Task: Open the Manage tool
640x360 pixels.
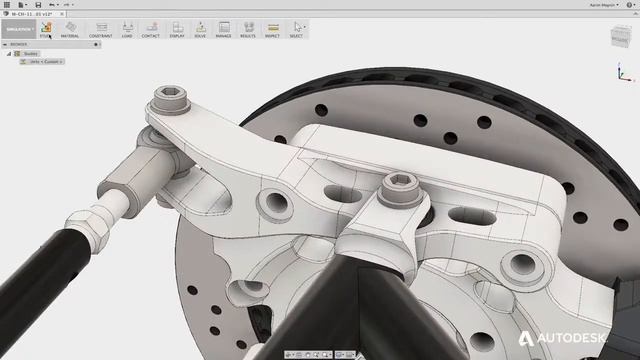Action: [x=224, y=29]
